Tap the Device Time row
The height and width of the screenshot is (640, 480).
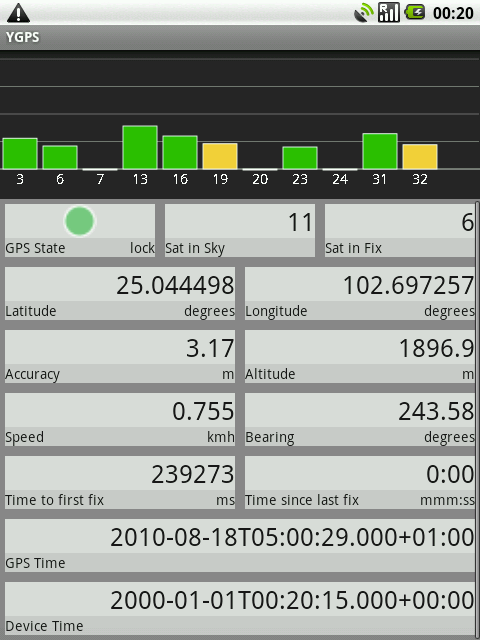(x=240, y=608)
